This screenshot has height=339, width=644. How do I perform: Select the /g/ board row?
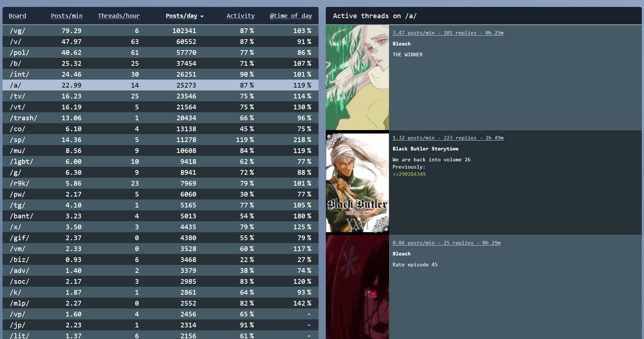161,172
